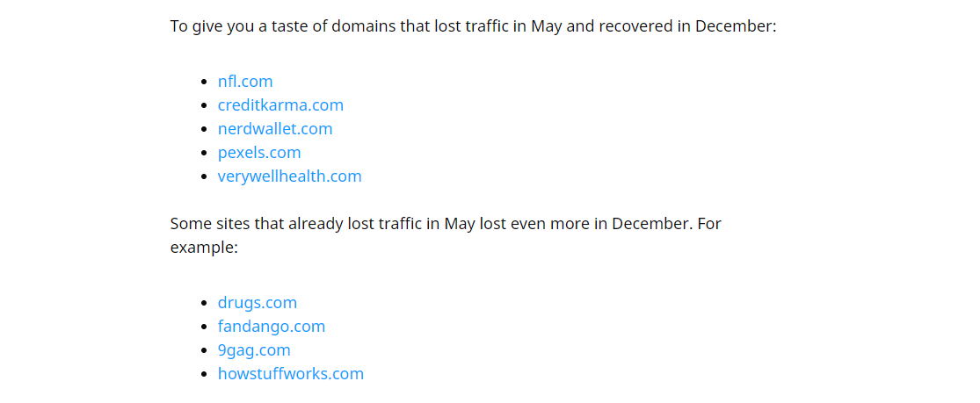Click the word 'example:' in the second paragraph

204,248
